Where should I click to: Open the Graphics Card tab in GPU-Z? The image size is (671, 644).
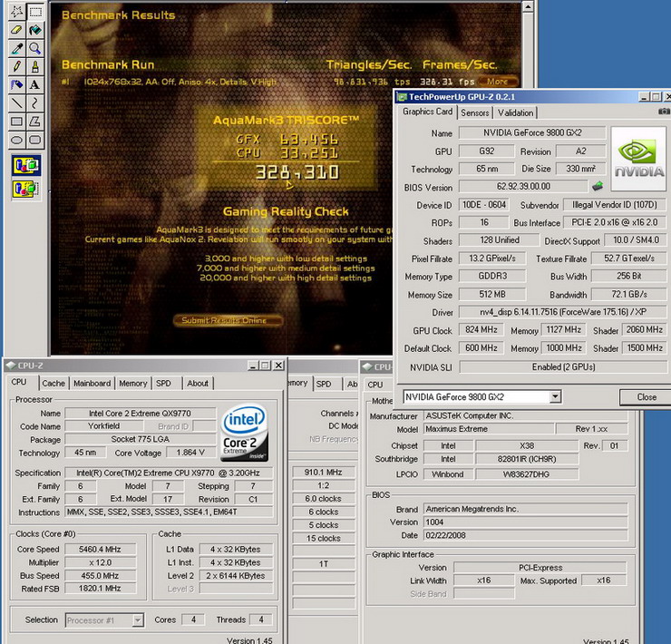point(427,112)
